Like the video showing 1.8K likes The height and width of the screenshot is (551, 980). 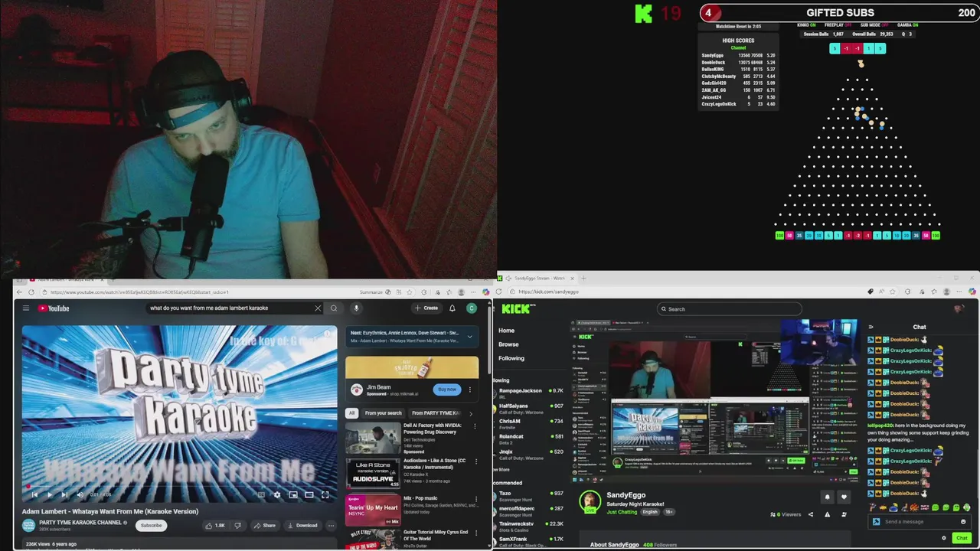tap(215, 526)
